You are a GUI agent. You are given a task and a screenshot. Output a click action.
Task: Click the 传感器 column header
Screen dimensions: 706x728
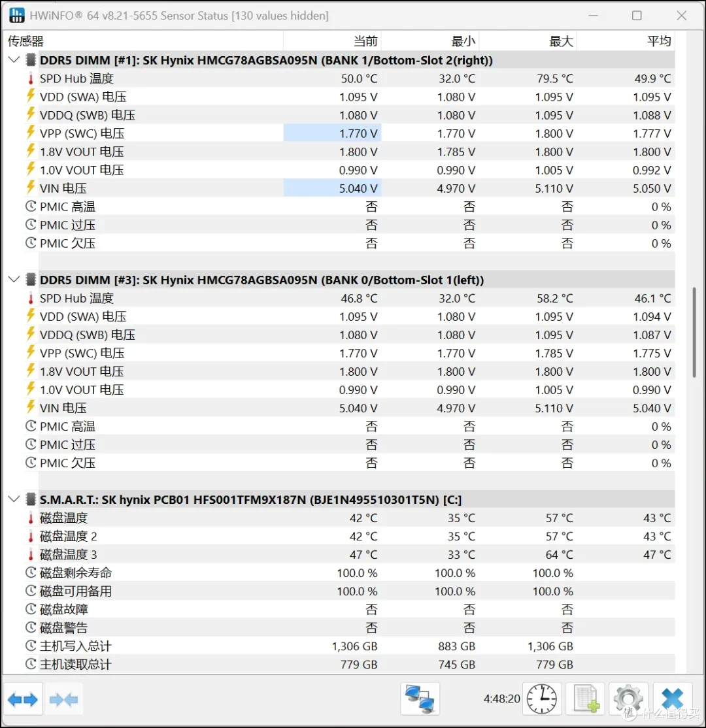(x=143, y=41)
